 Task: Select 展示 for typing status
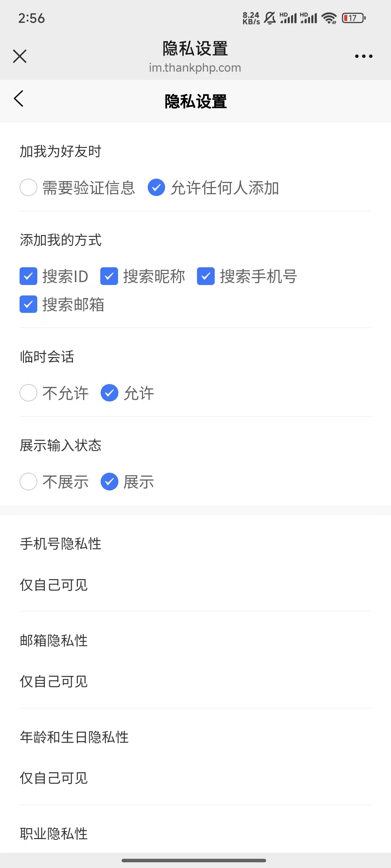point(109,482)
